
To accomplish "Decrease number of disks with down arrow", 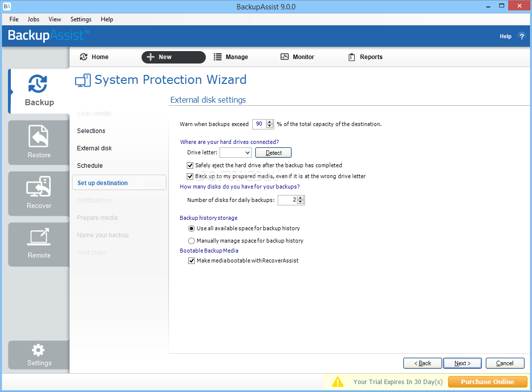I will [301, 202].
